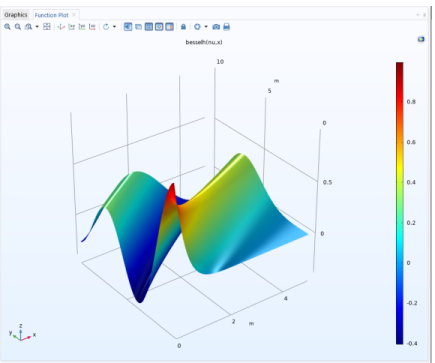This screenshot has width=435, height=363.
Task: Click the vertical rainbow color legend bar
Action: [399, 203]
